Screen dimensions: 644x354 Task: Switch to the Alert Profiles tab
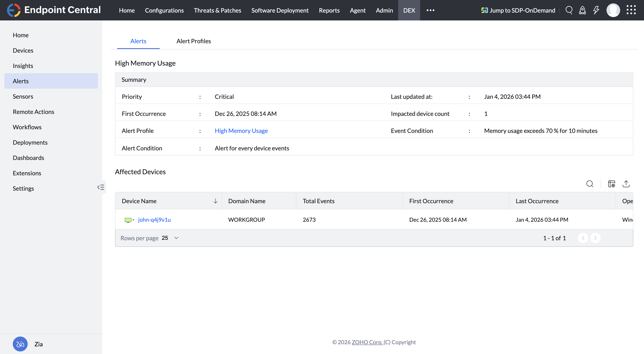(194, 41)
